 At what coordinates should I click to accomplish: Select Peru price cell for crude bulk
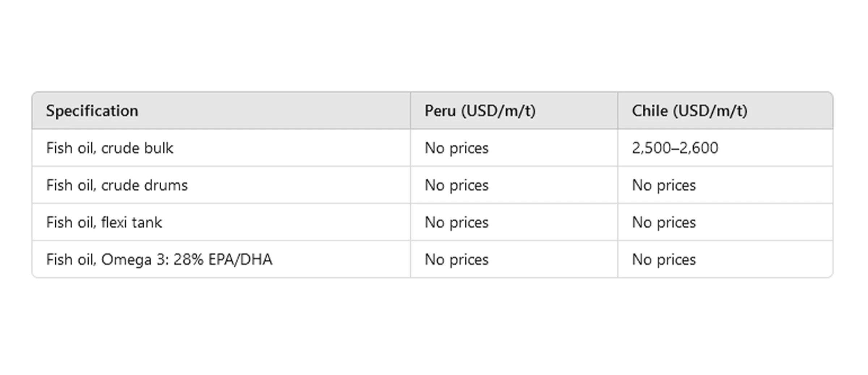coord(456,148)
